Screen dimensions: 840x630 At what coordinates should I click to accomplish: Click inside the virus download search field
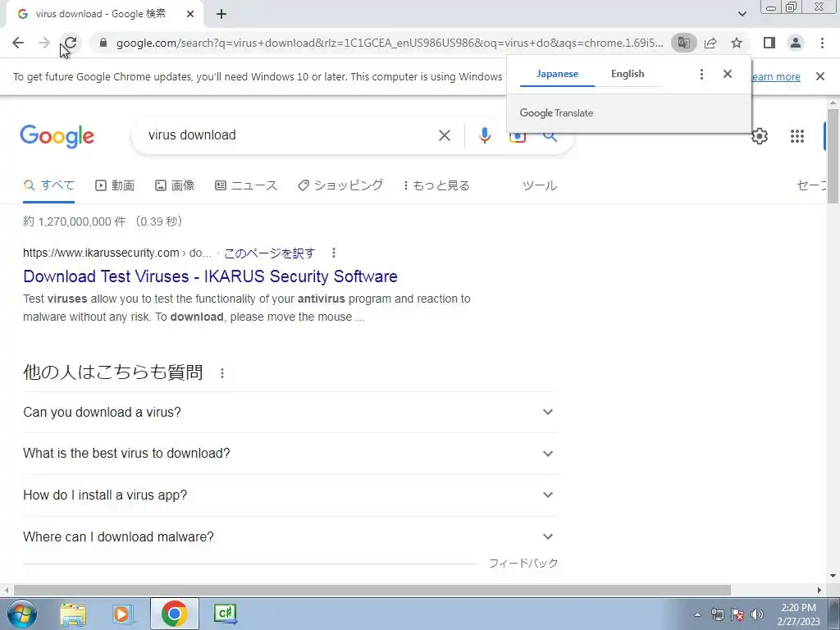tap(290, 135)
